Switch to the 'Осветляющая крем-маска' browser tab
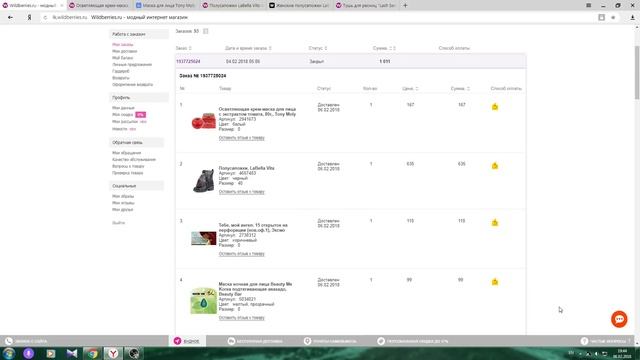Viewport: 640px width, 360px height. tap(99, 5)
